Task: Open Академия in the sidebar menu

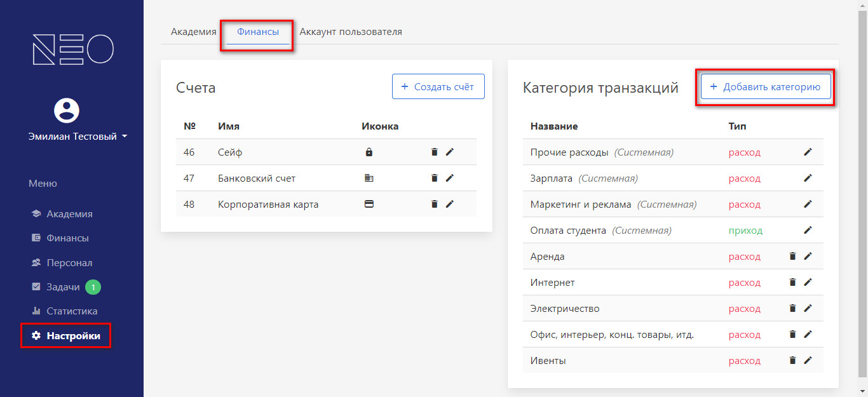Action: pyautogui.click(x=69, y=214)
